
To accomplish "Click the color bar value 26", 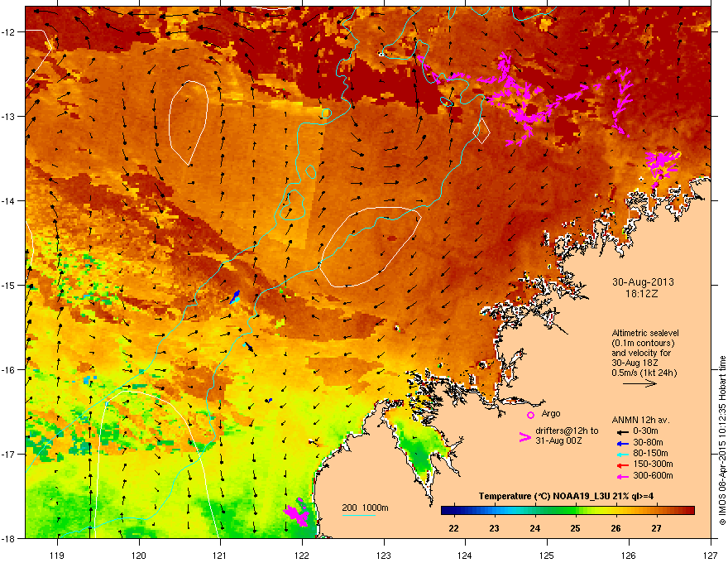I will [x=615, y=528].
